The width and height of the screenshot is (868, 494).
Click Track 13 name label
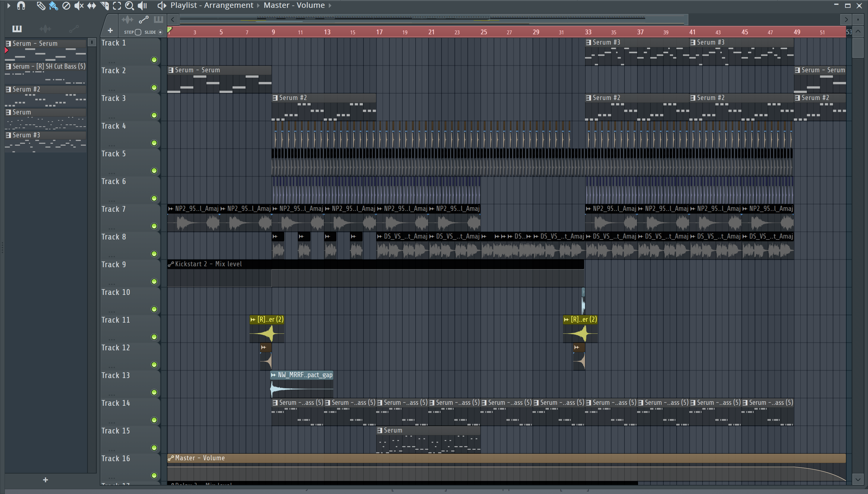tap(115, 375)
